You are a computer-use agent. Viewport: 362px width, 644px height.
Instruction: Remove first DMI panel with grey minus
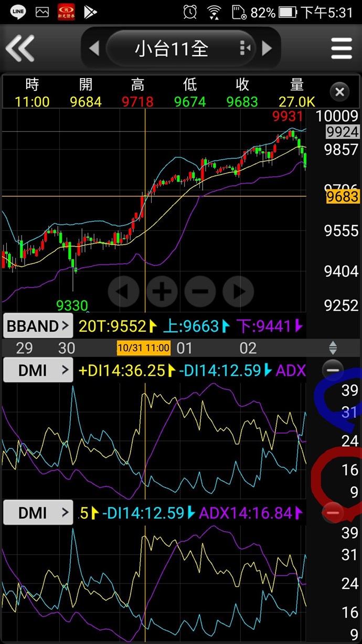click(332, 370)
